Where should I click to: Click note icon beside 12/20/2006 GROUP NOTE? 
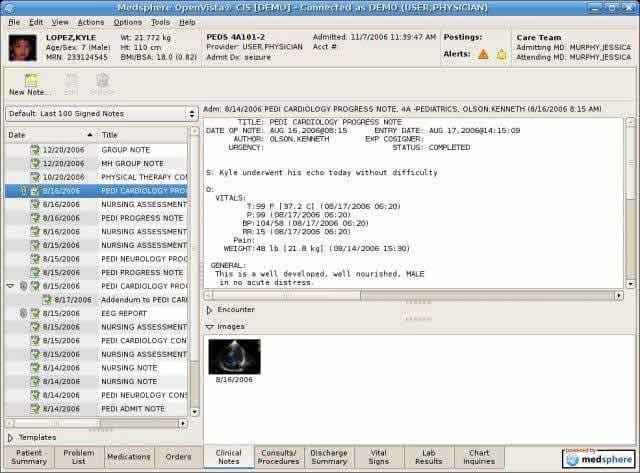pyautogui.click(x=35, y=150)
